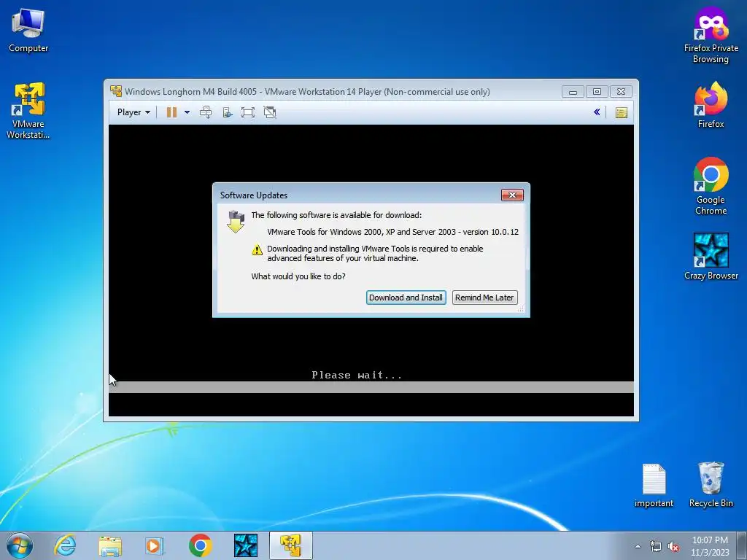
Task: Enter full screen mode
Action: pos(248,112)
